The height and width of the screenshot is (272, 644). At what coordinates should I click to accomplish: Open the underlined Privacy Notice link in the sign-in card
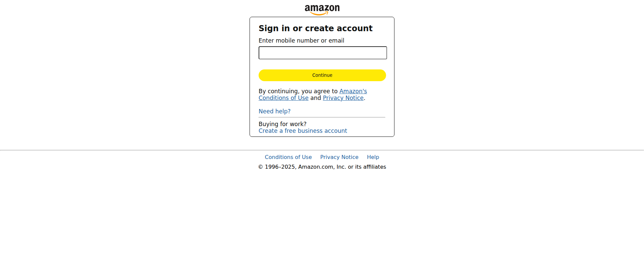pos(343,98)
